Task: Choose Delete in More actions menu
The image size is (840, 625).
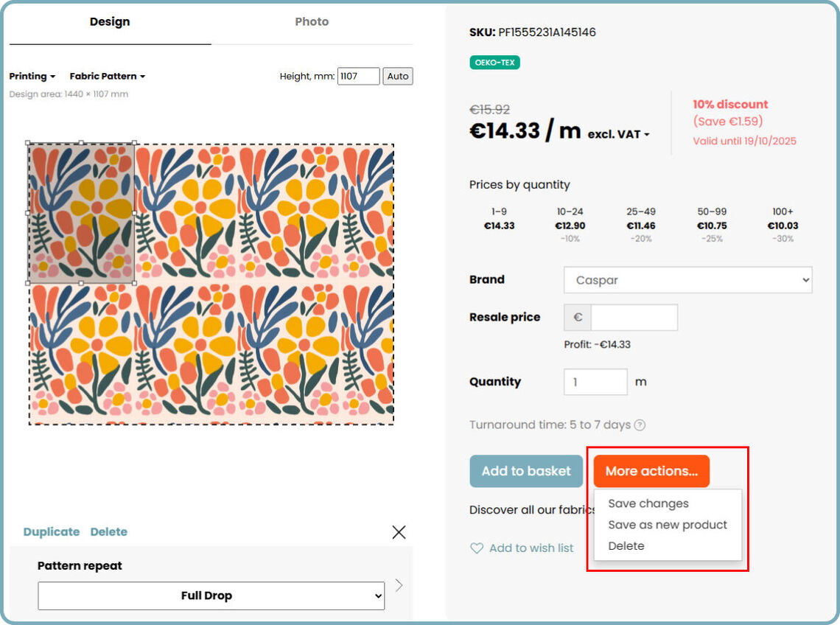Action: [x=626, y=546]
